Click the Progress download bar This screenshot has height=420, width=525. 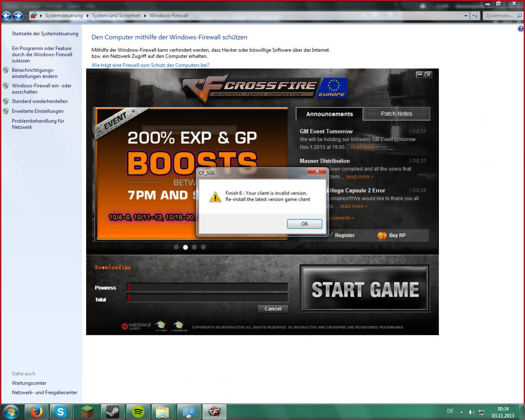208,287
